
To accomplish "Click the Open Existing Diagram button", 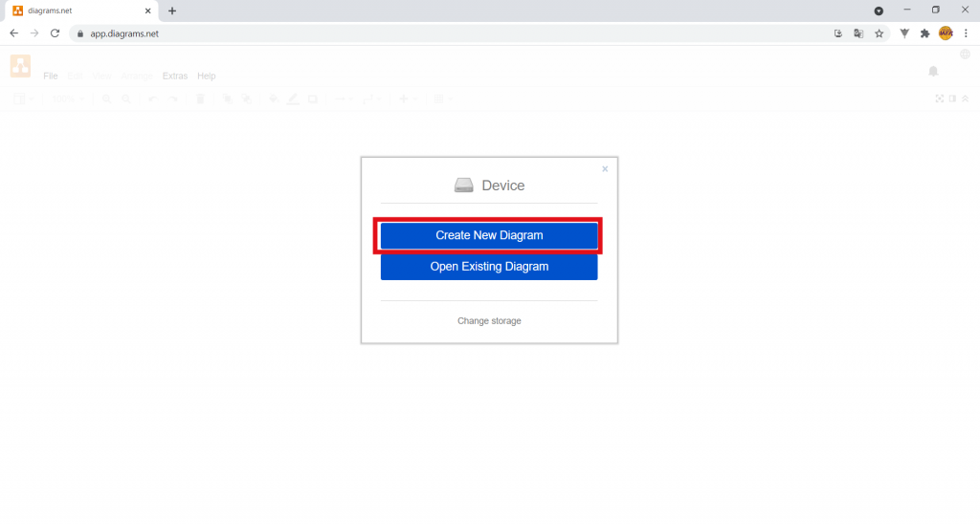I will click(489, 267).
